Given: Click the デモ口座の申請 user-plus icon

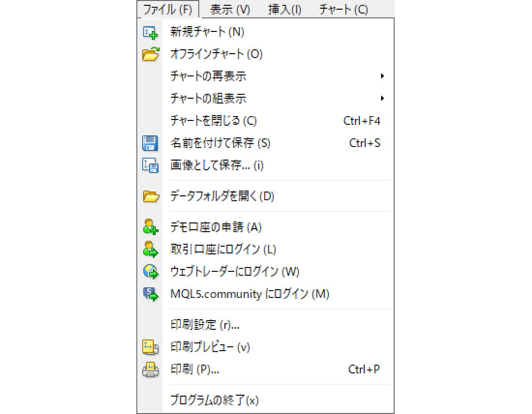Looking at the screenshot, I should (150, 227).
